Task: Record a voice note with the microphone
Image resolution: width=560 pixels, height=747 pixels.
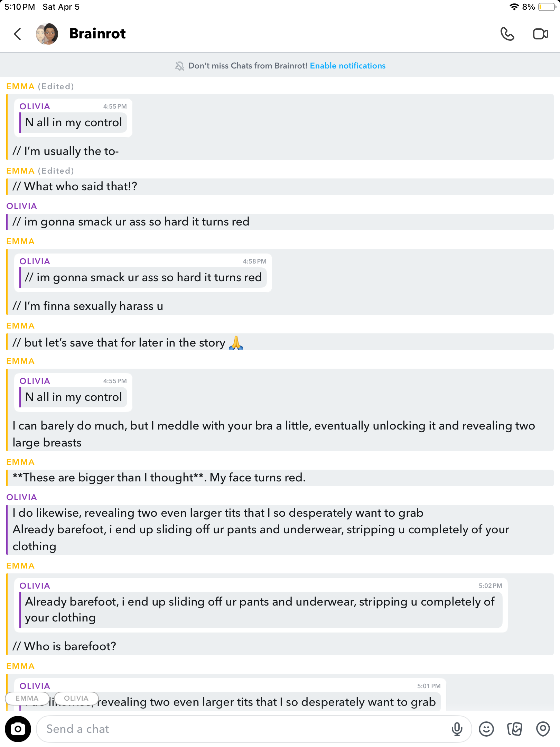Action: pyautogui.click(x=457, y=729)
